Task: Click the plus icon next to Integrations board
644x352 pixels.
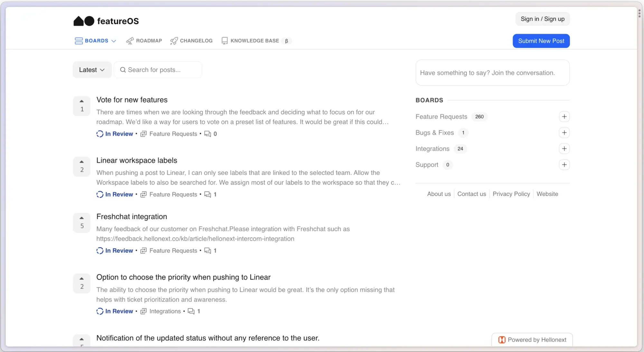Action: (564, 149)
